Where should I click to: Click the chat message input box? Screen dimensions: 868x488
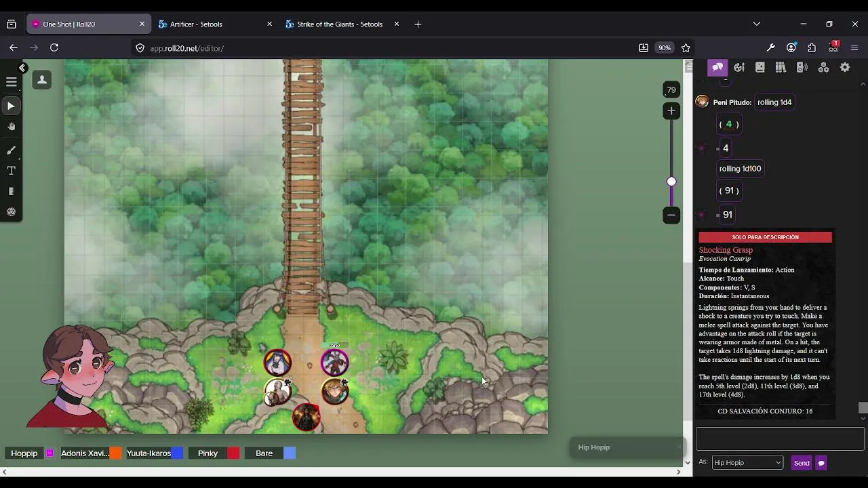780,439
